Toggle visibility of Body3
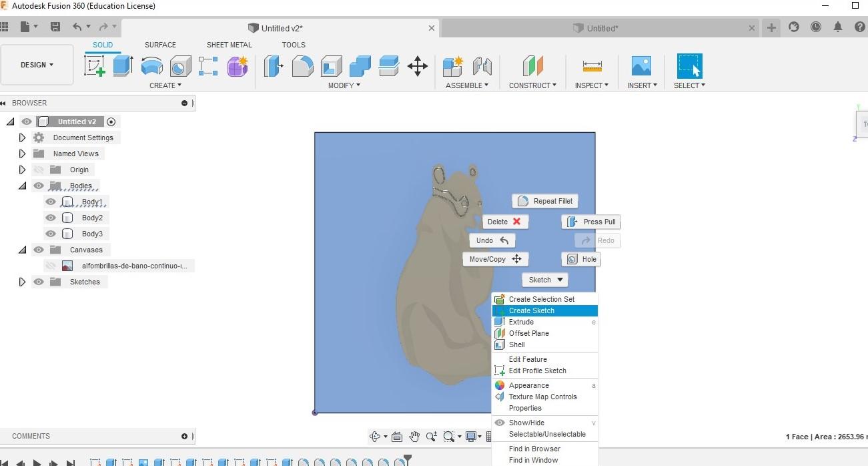868x466 pixels. coord(51,234)
